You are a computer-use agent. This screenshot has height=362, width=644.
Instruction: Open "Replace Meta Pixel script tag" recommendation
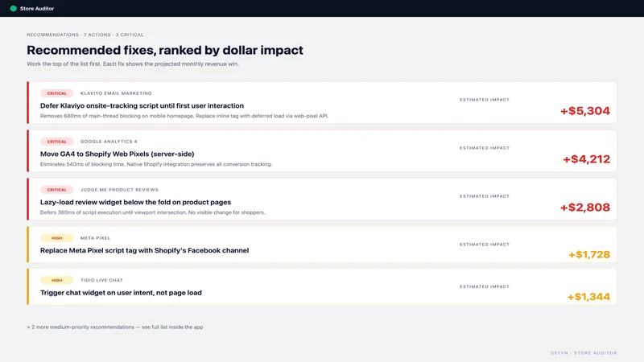[145, 250]
